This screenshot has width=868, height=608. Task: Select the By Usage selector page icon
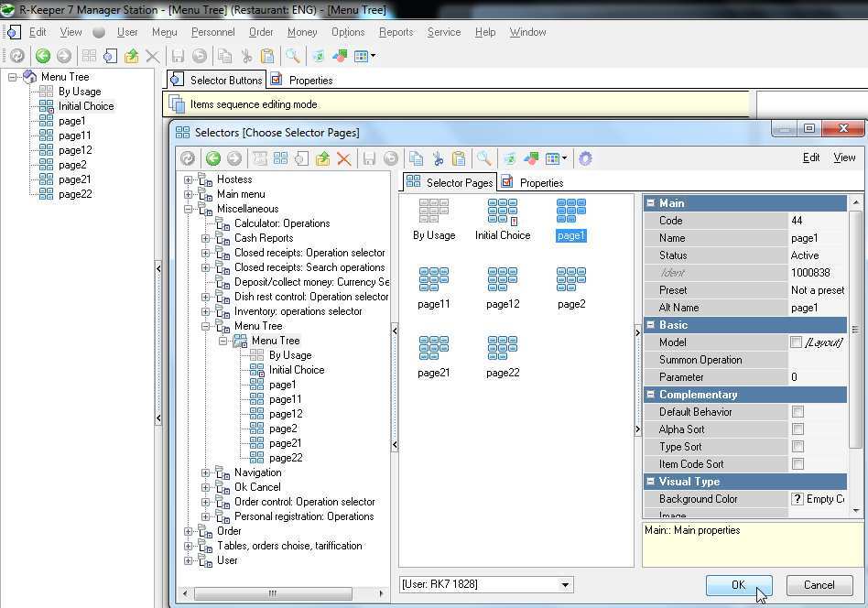(434, 211)
